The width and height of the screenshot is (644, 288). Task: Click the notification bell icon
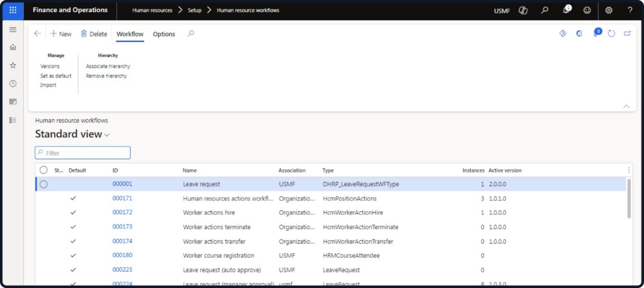coord(566,10)
